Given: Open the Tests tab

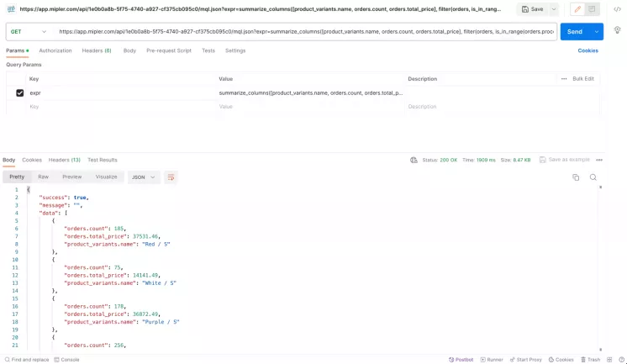Looking at the screenshot, I should [208, 50].
